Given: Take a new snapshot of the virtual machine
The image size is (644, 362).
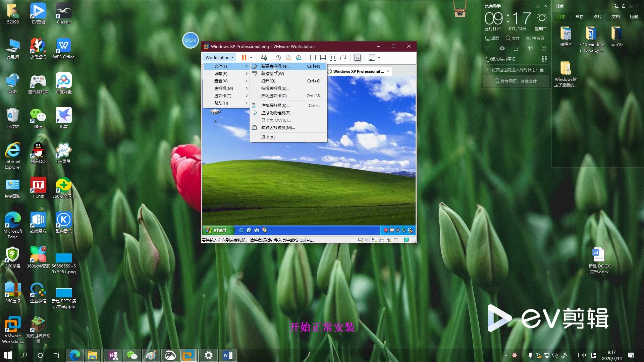Looking at the screenshot, I should click(278, 58).
